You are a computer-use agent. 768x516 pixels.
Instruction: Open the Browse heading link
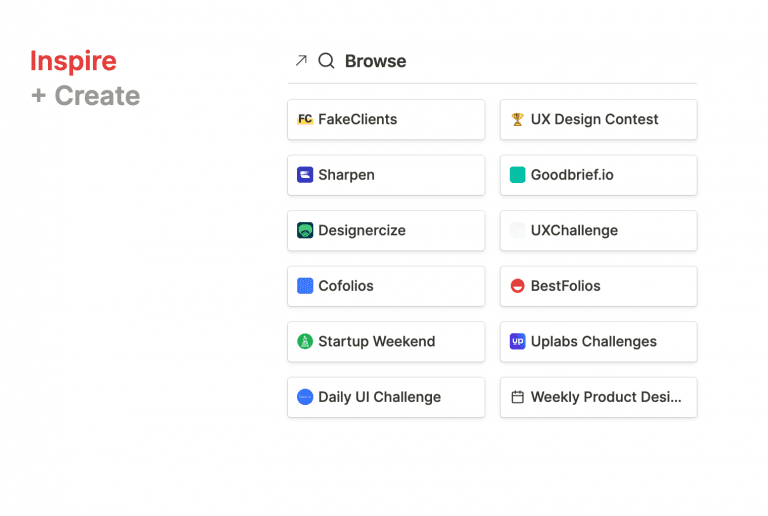(375, 61)
